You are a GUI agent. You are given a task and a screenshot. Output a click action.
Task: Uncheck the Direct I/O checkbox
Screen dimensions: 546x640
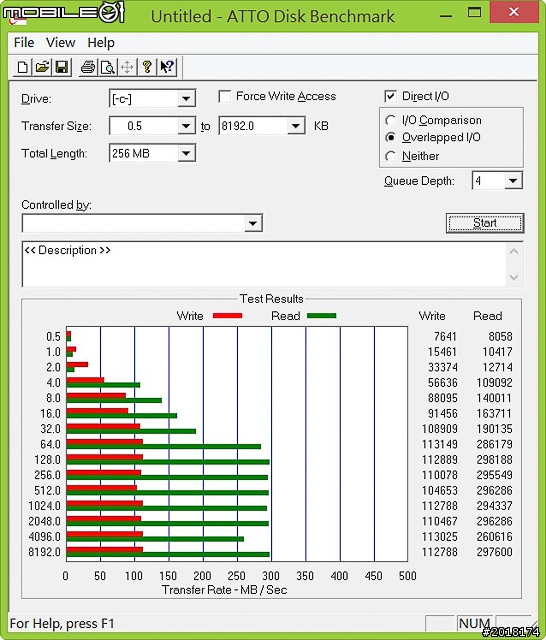click(390, 96)
